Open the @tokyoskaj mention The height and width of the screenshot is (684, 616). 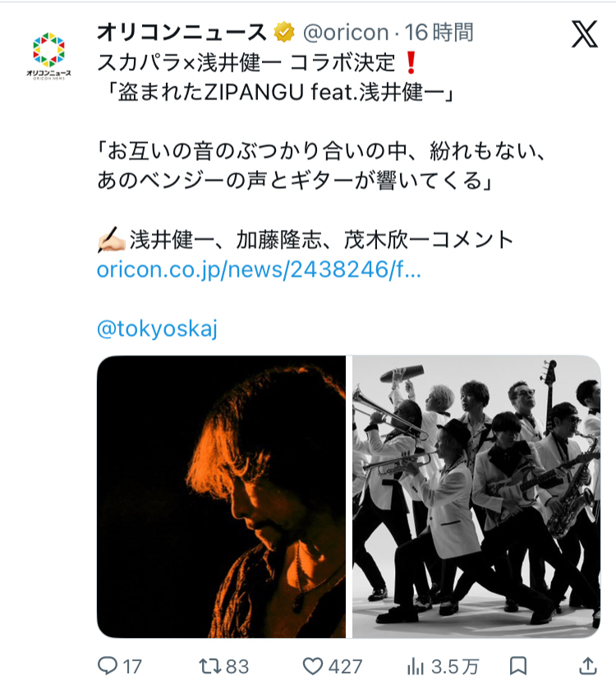[x=157, y=328]
